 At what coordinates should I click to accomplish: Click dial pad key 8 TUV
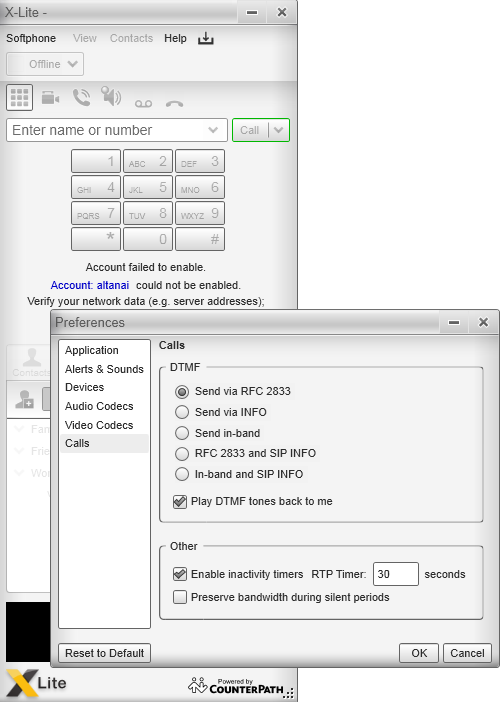(x=148, y=213)
